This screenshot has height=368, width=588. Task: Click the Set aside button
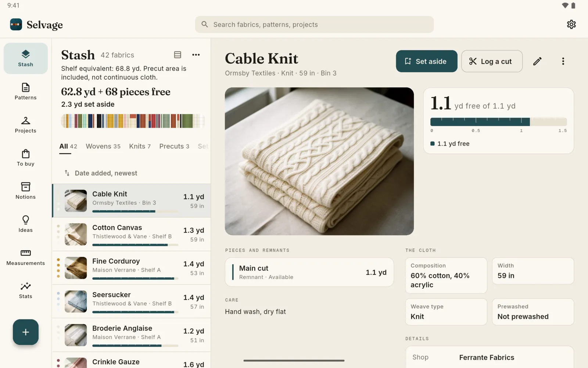pyautogui.click(x=426, y=61)
